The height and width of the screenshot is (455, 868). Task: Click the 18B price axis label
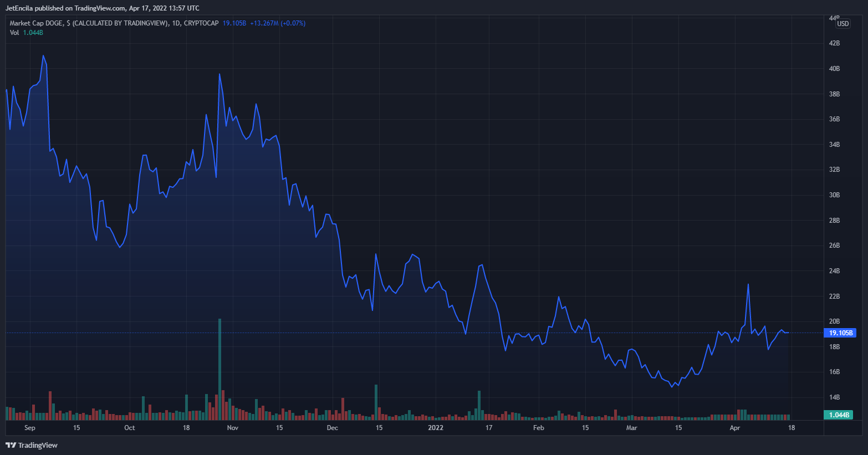click(834, 347)
